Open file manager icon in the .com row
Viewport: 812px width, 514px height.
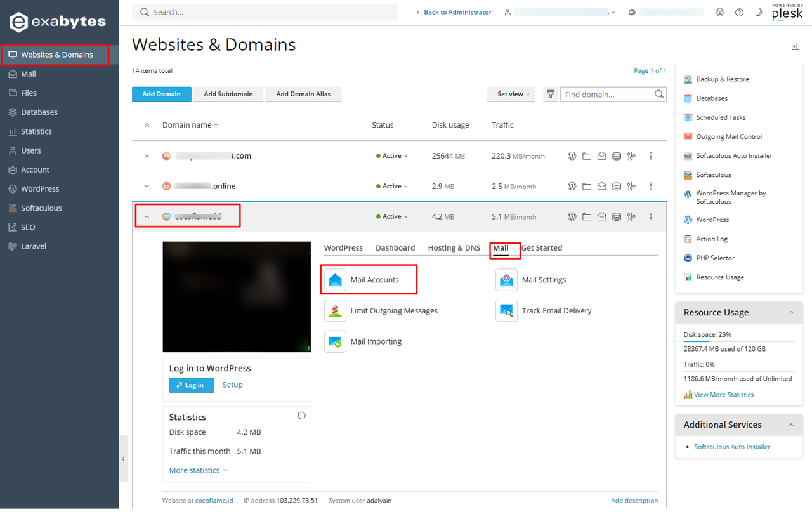tap(587, 156)
